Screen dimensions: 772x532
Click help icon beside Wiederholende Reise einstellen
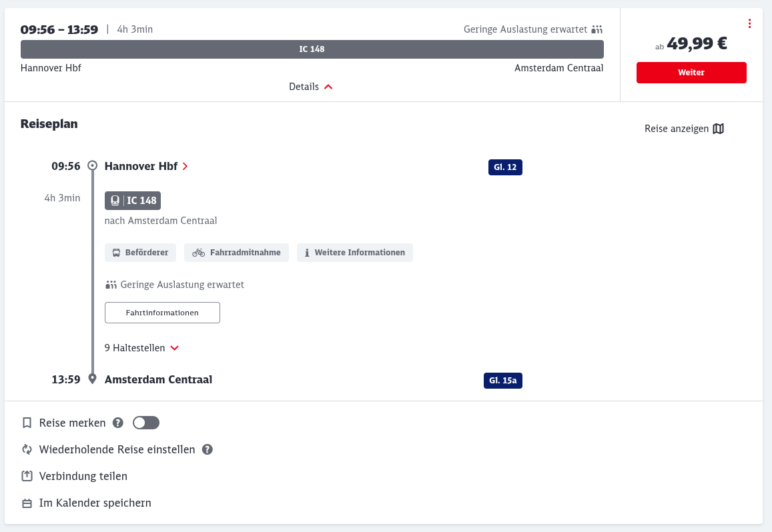pos(208,449)
